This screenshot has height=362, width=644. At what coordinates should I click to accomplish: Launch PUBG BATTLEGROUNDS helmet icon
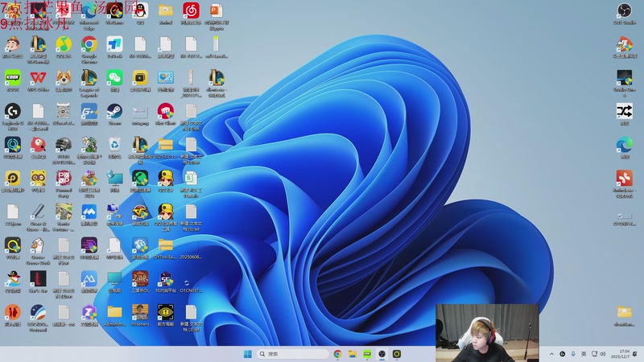64,146
